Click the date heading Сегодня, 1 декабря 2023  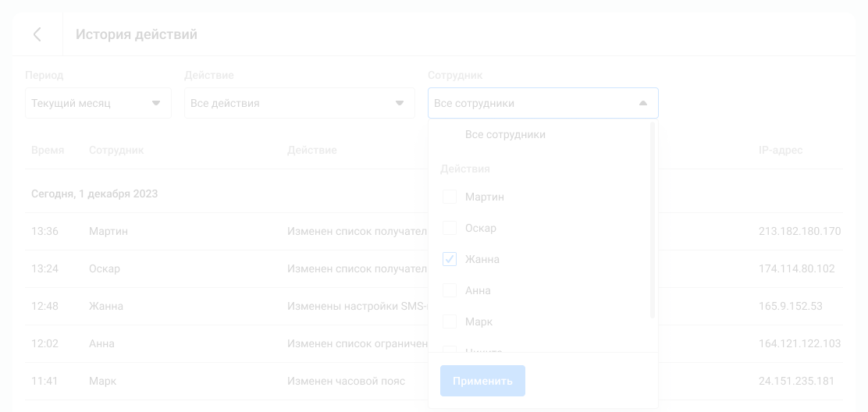tap(94, 194)
